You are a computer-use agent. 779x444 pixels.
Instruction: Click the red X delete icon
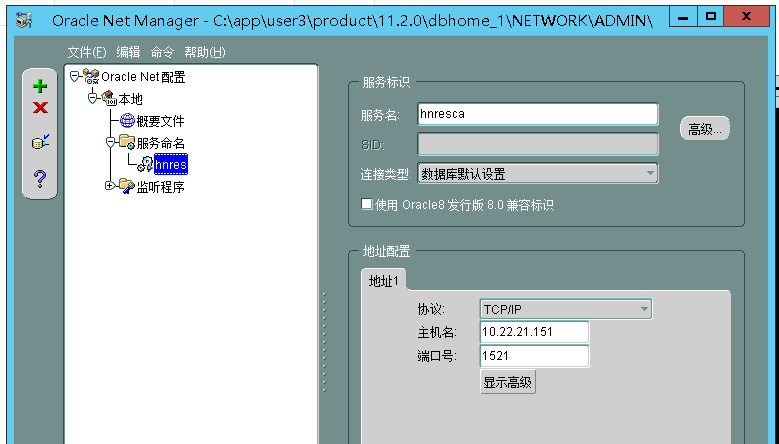(x=40, y=107)
